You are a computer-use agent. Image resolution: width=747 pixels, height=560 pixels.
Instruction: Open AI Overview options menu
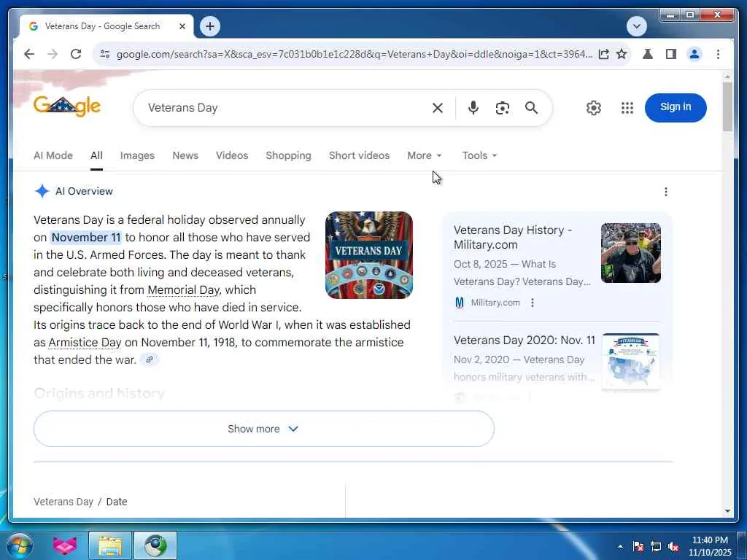click(x=665, y=192)
